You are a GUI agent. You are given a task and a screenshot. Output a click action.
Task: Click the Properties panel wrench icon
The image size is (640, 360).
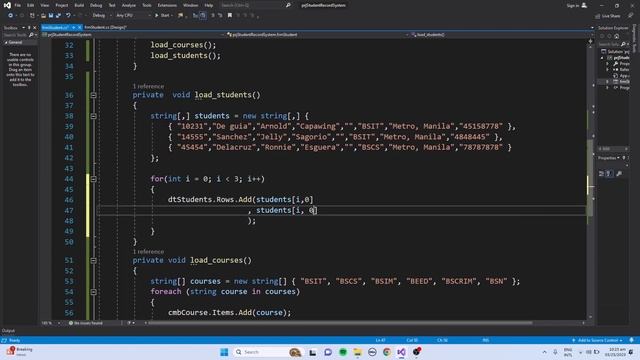[x=619, y=174]
